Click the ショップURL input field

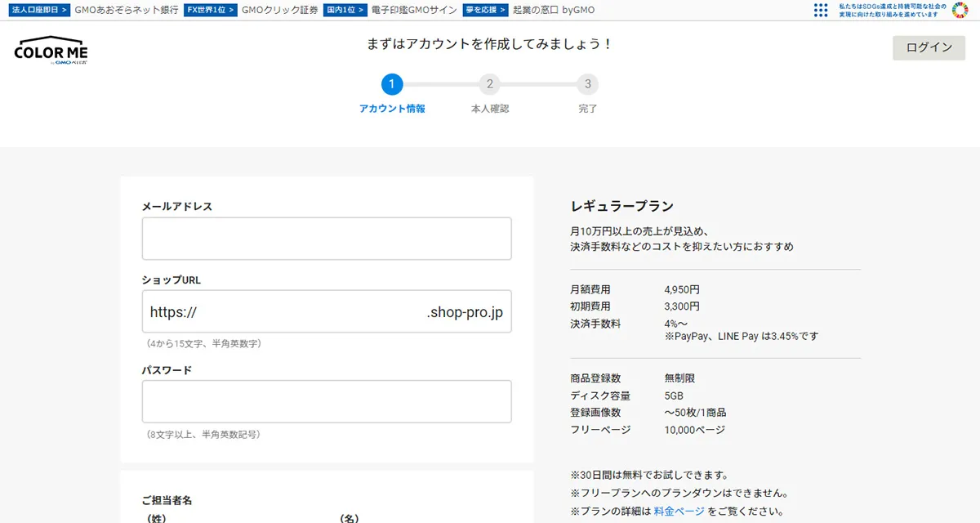327,311
